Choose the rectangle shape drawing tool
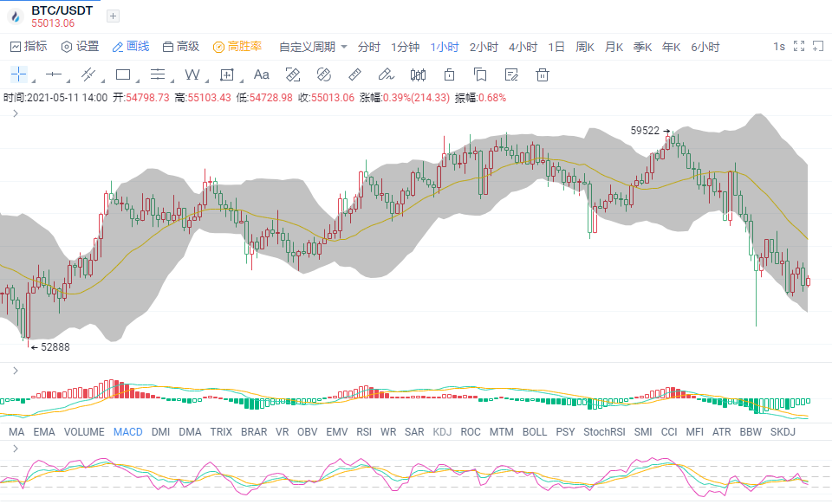The width and height of the screenshot is (832, 504). pyautogui.click(x=123, y=74)
